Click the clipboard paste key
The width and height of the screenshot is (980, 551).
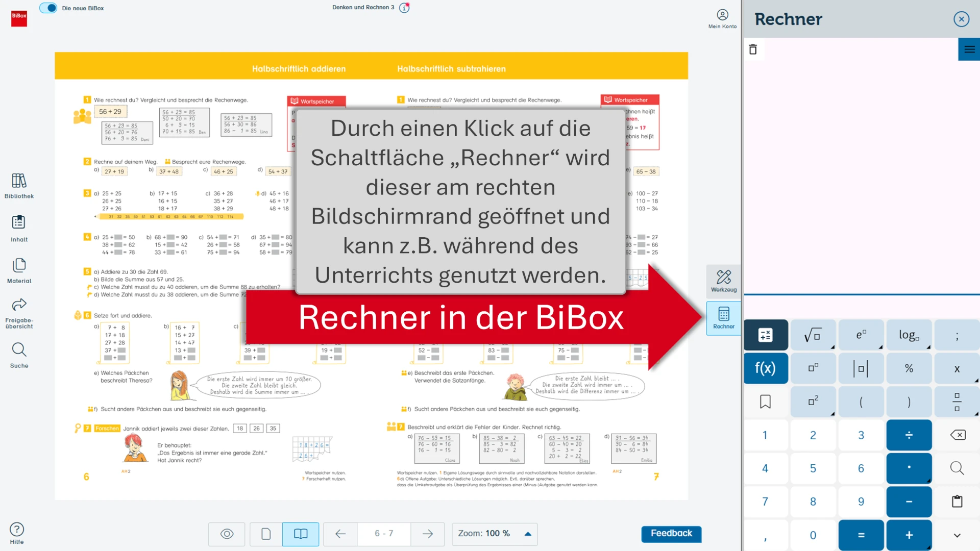click(x=957, y=502)
